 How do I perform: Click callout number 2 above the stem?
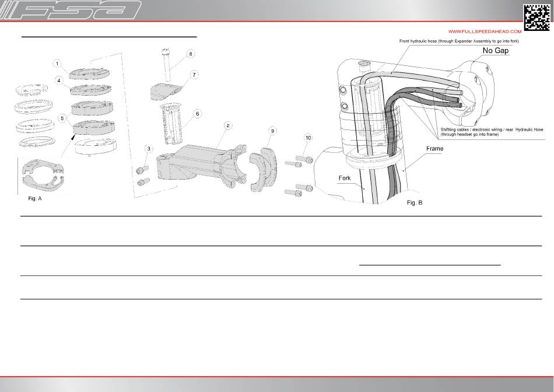coord(228,125)
